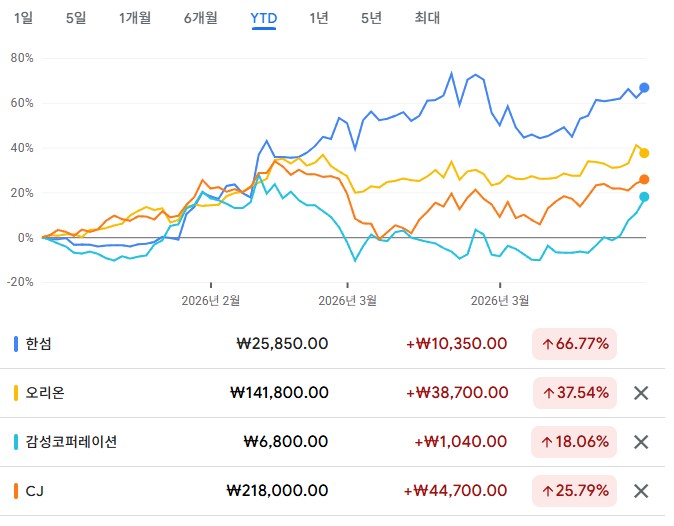
Task: Remove CJ from comparison with X
Action: coord(641,491)
